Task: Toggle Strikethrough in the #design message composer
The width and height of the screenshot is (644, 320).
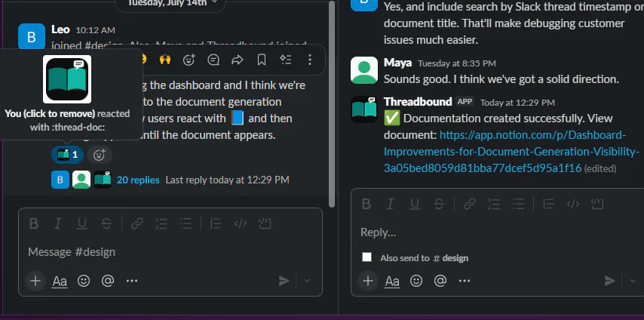Action: coord(106,223)
